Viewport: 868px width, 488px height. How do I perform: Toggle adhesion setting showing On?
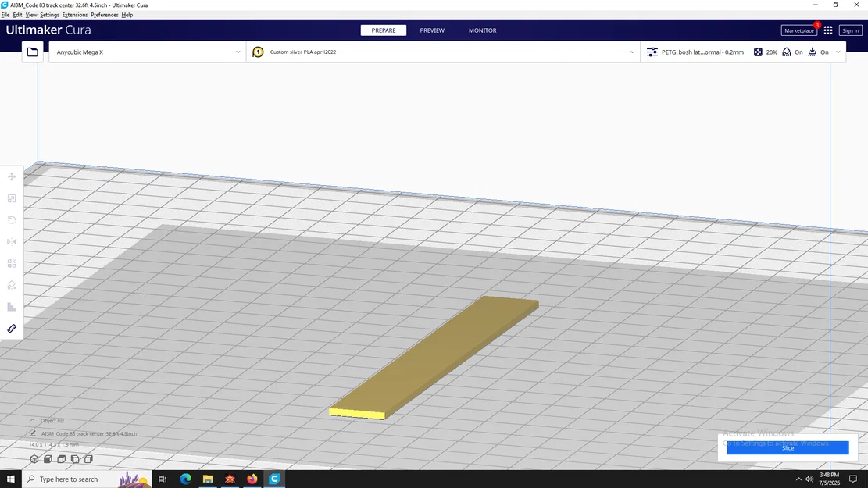818,52
